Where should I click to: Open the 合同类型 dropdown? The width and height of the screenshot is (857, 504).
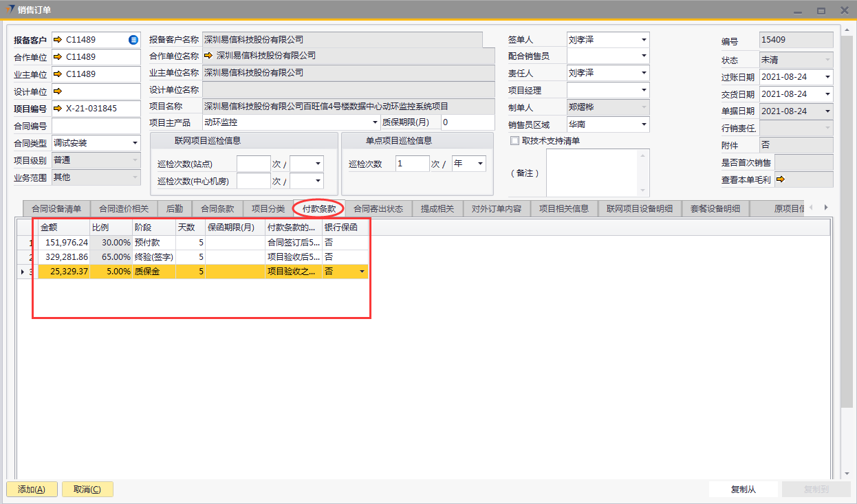(135, 143)
